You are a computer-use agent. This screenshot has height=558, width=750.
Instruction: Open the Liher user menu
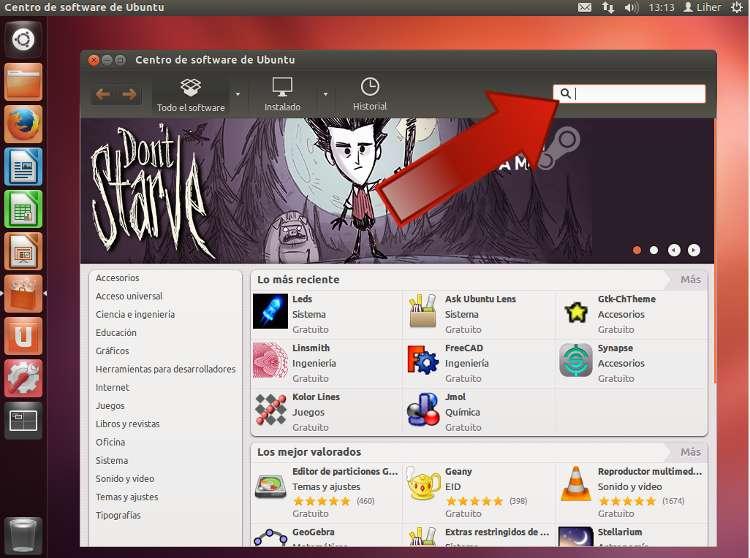click(x=702, y=7)
